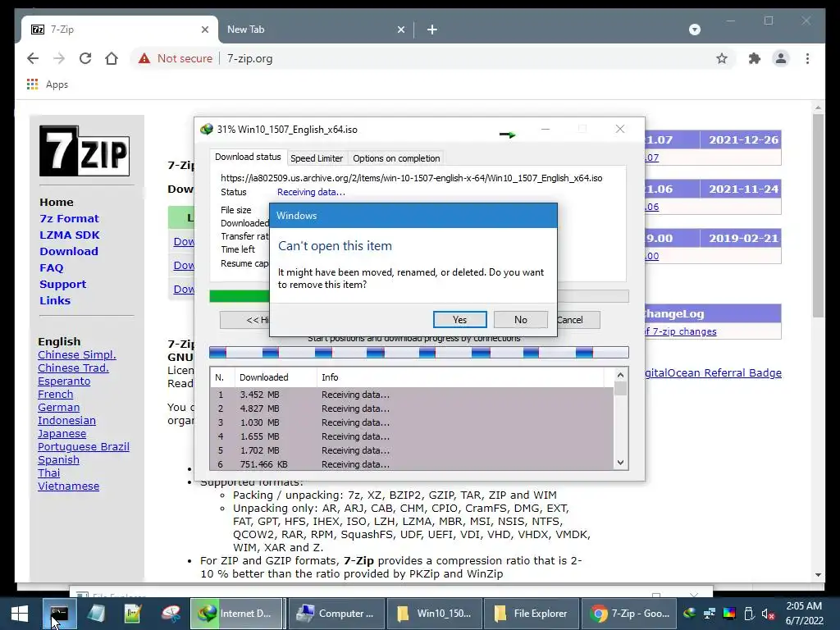
Task: Click the Not secure warning icon
Action: pyautogui.click(x=144, y=58)
